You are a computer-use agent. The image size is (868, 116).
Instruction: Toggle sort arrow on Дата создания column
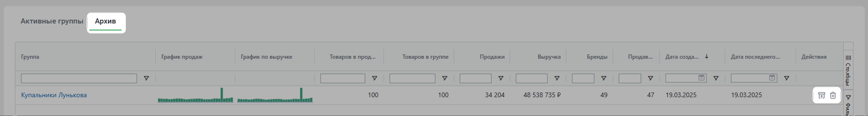click(707, 57)
